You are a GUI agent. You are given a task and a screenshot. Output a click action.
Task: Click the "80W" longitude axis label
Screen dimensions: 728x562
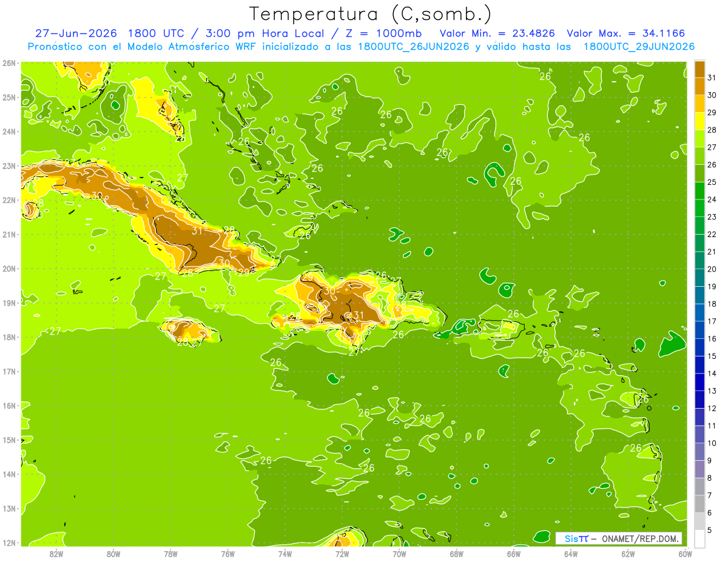point(113,554)
